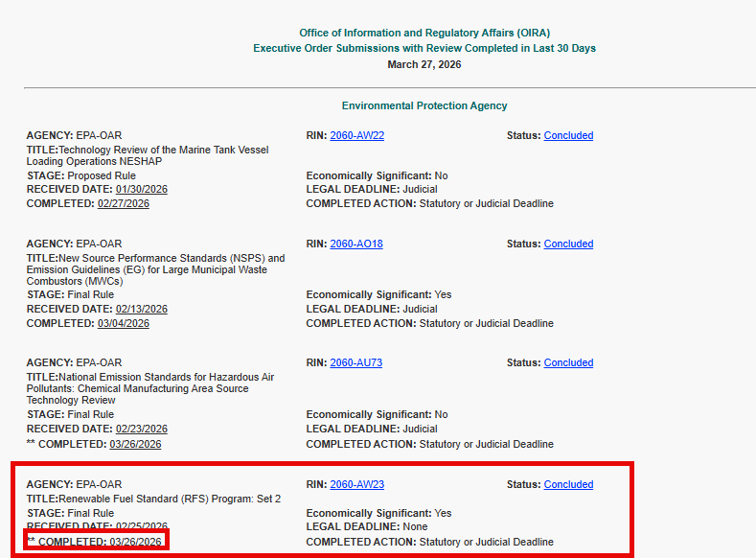Click Concluded status for Chemical Manufacturing rule

(x=568, y=362)
